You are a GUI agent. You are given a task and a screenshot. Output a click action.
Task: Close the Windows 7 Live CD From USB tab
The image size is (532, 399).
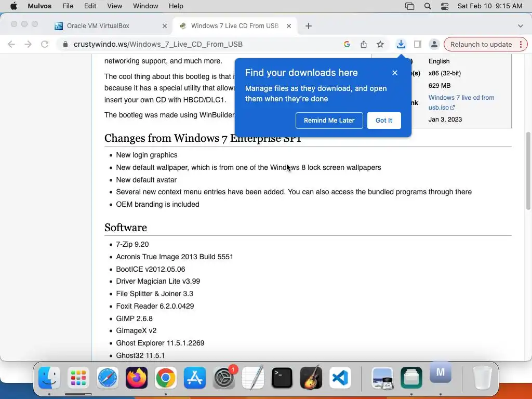[x=289, y=26]
